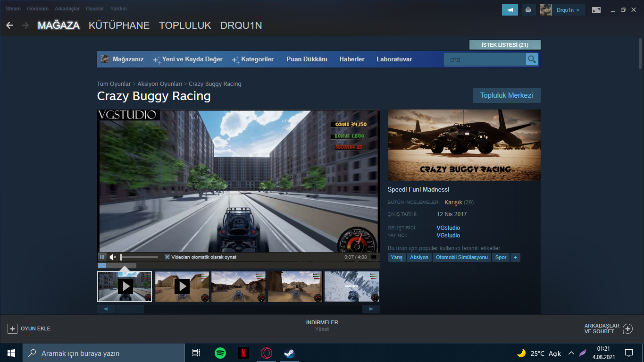644x362 pixels.
Task: Toggle fullscreen on the video player
Action: coord(374,257)
